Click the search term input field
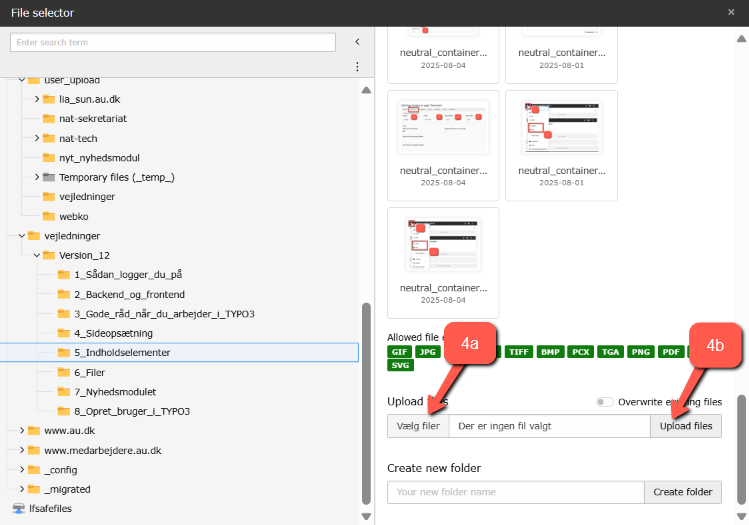Viewport: 749px width, 525px height. pyautogui.click(x=175, y=43)
